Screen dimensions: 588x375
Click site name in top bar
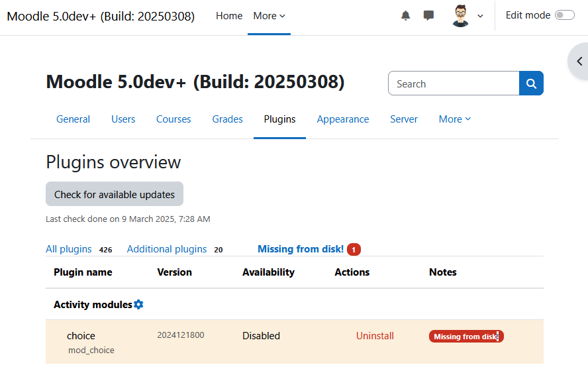click(x=101, y=17)
